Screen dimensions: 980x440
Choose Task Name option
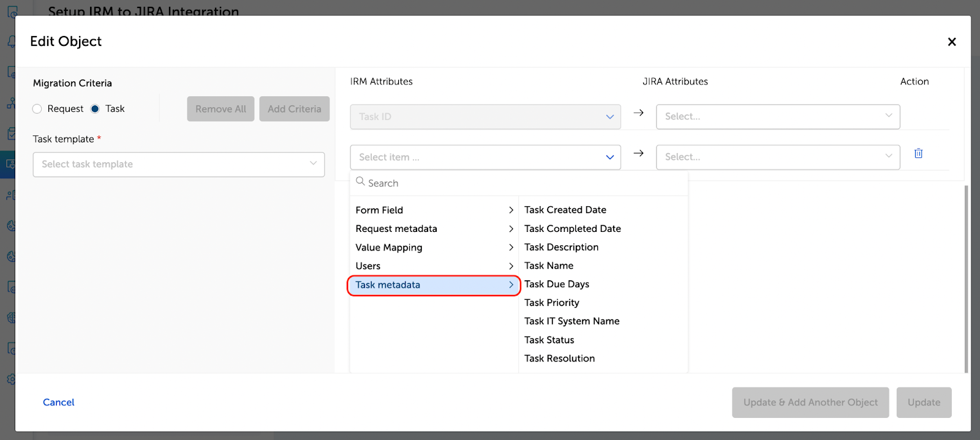coord(549,266)
